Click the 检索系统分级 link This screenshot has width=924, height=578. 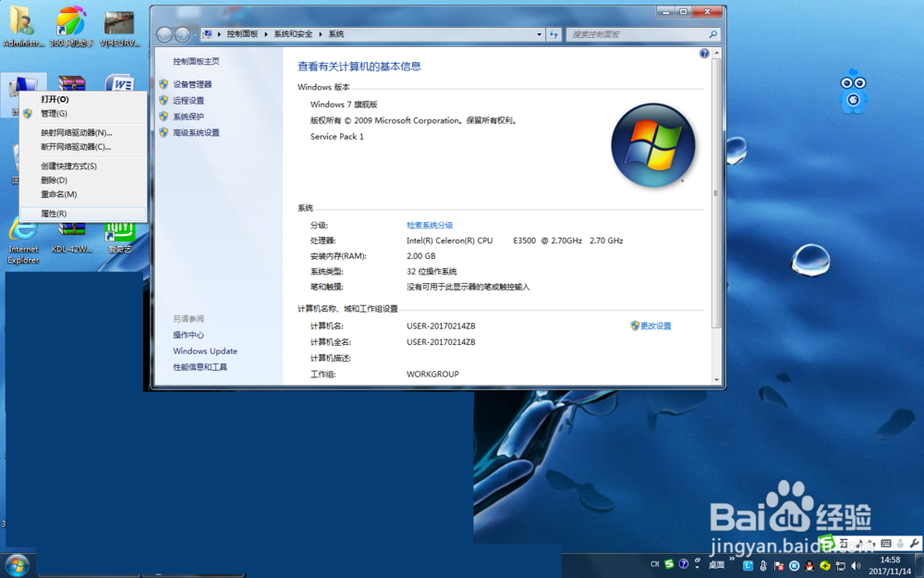(x=430, y=226)
